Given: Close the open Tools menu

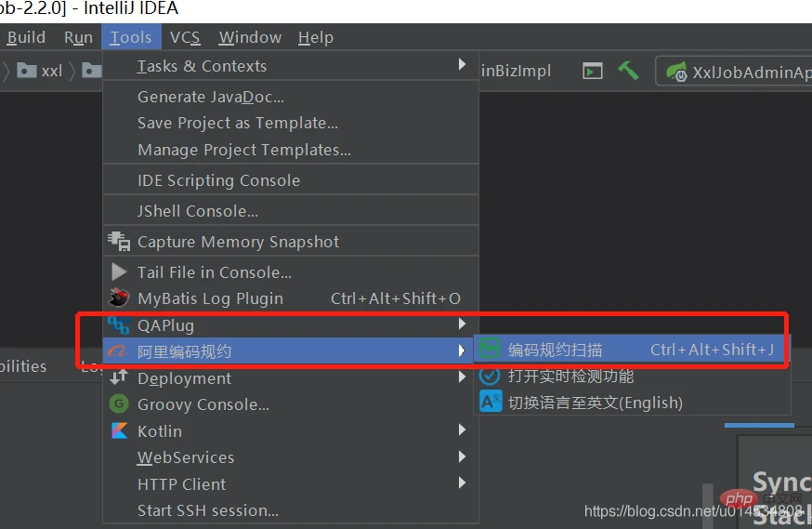Looking at the screenshot, I should coord(131,37).
